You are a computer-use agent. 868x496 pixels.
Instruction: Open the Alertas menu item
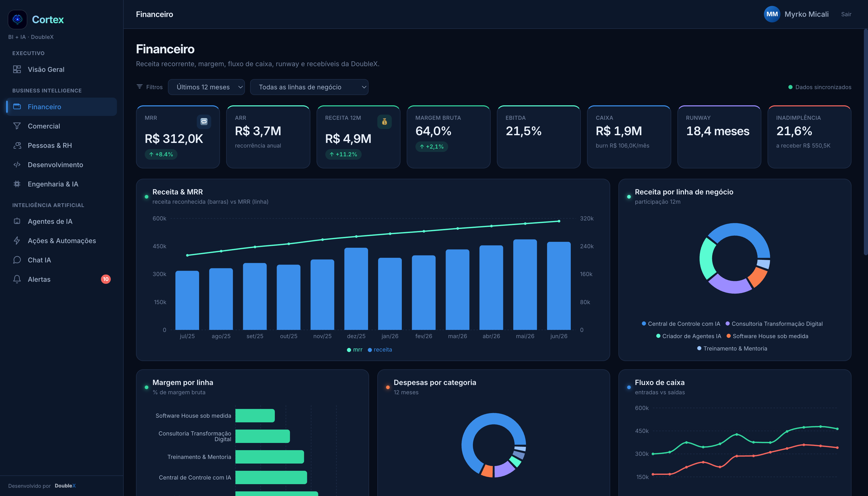(x=61, y=279)
